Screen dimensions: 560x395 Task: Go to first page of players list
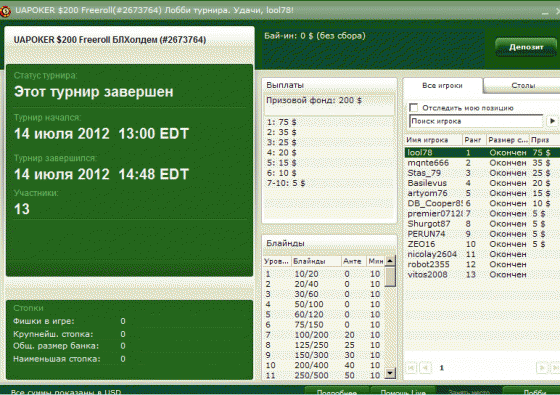(x=411, y=368)
